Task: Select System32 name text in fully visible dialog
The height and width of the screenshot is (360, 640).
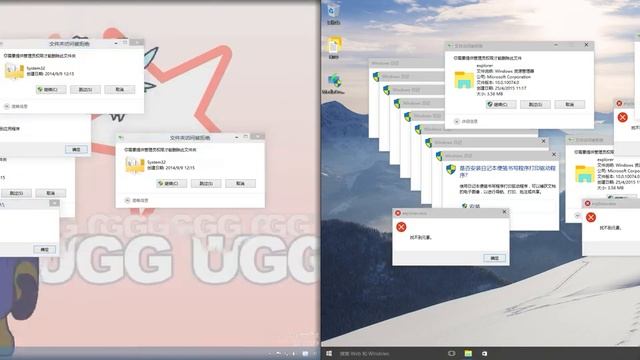Action: [x=156, y=162]
